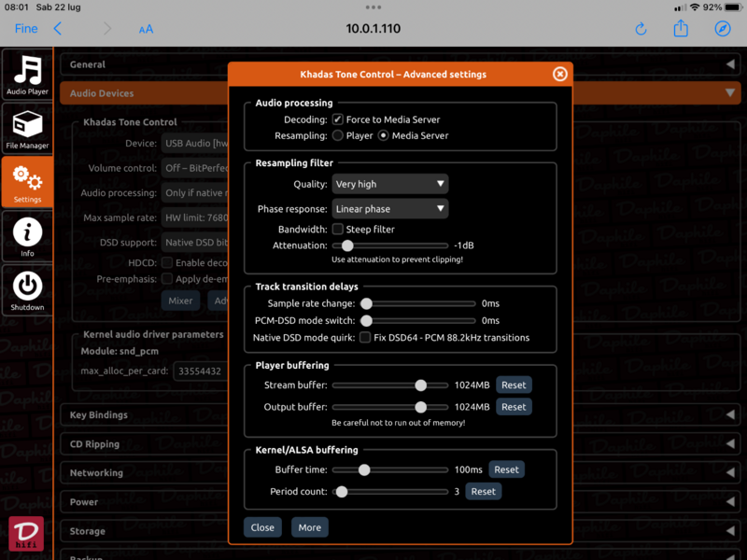Open the Audio Player sidebar icon
The width and height of the screenshot is (747, 560).
click(x=27, y=76)
